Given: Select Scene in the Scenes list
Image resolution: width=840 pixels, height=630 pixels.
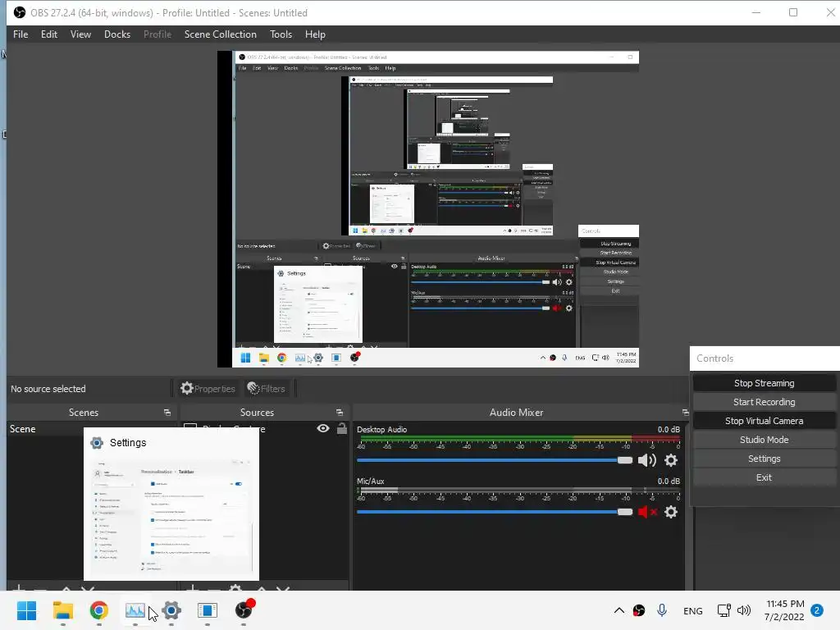Looking at the screenshot, I should (22, 429).
